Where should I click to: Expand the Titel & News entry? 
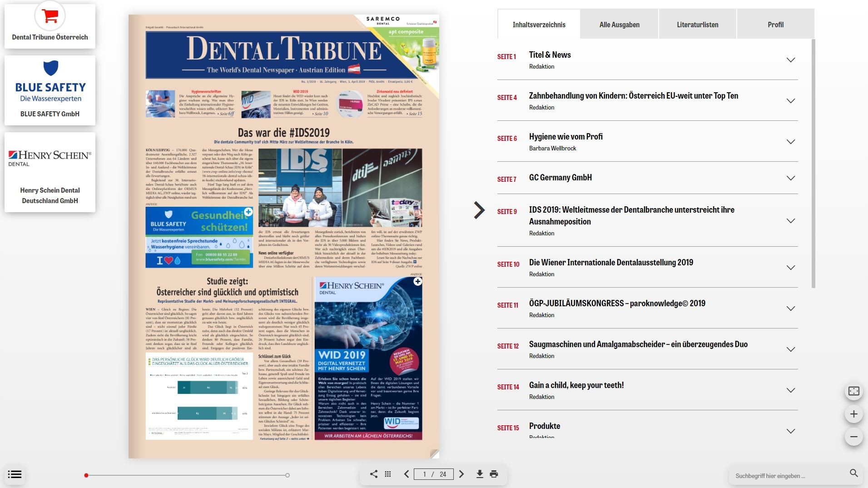791,60
